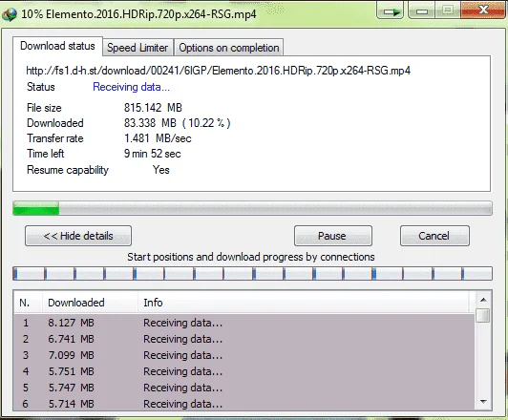
Task: Click the download URL text
Action: (218, 71)
